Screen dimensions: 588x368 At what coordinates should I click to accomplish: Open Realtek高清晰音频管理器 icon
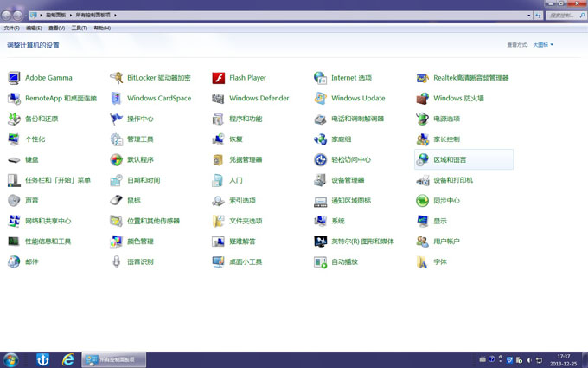pyautogui.click(x=423, y=78)
